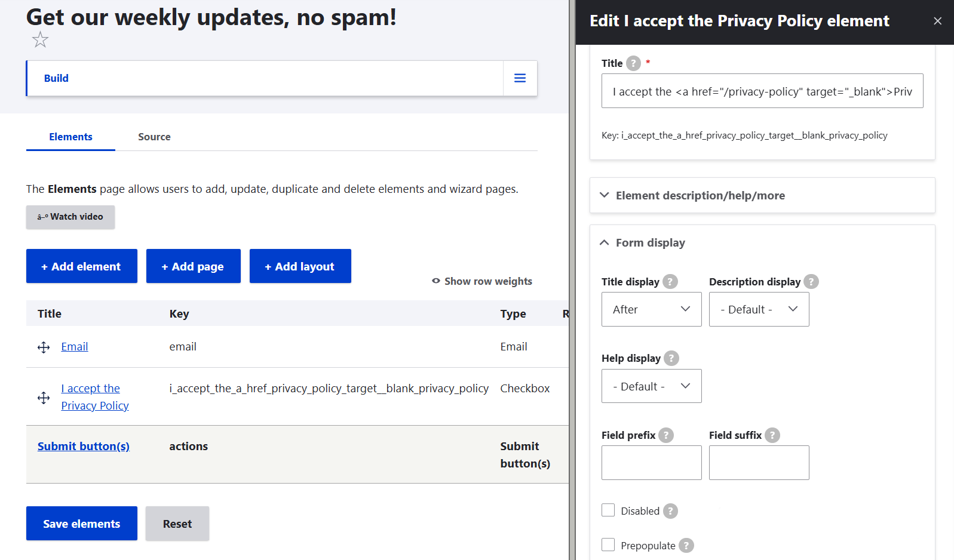The width and height of the screenshot is (954, 560).
Task: Focus the Field prefix input
Action: [x=651, y=463]
